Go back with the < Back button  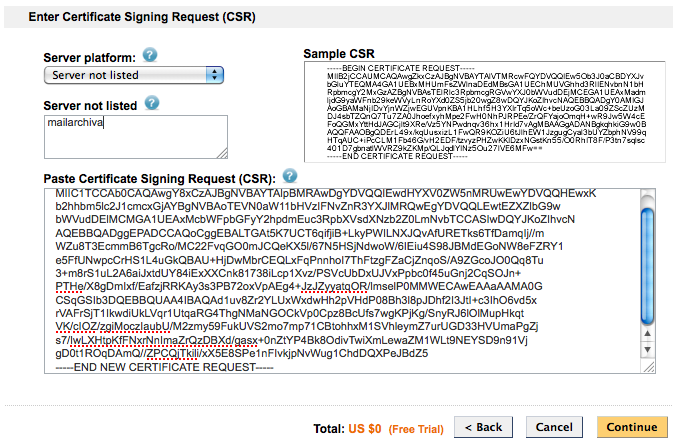[483, 427]
